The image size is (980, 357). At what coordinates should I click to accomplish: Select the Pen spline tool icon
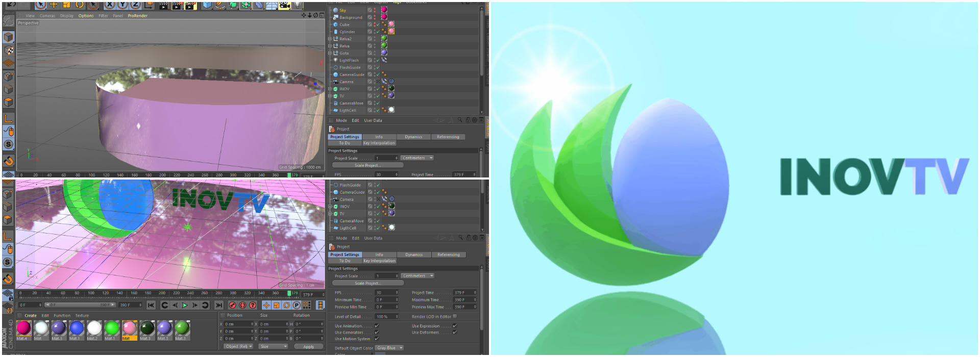[220, 6]
